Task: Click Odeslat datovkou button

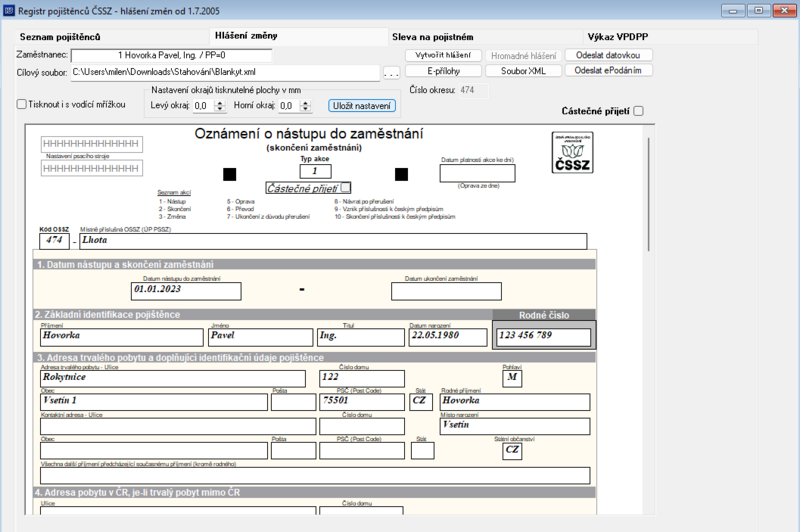Action: 608,55
